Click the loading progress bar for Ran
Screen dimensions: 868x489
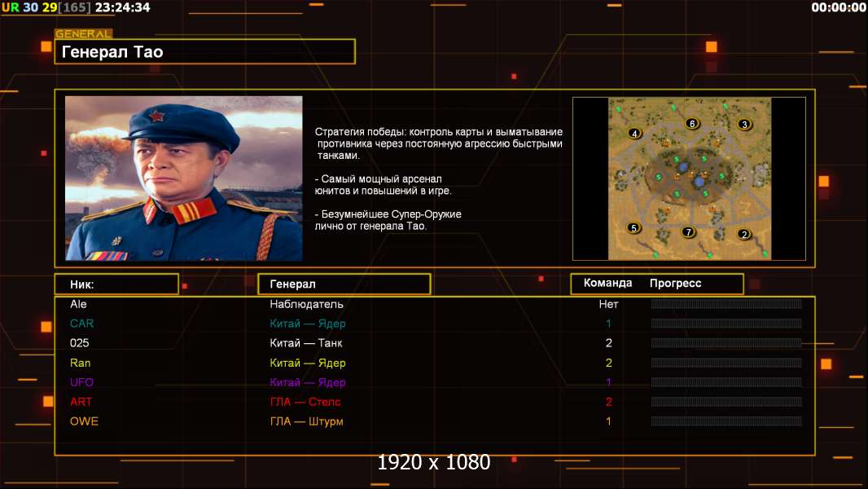coord(726,363)
